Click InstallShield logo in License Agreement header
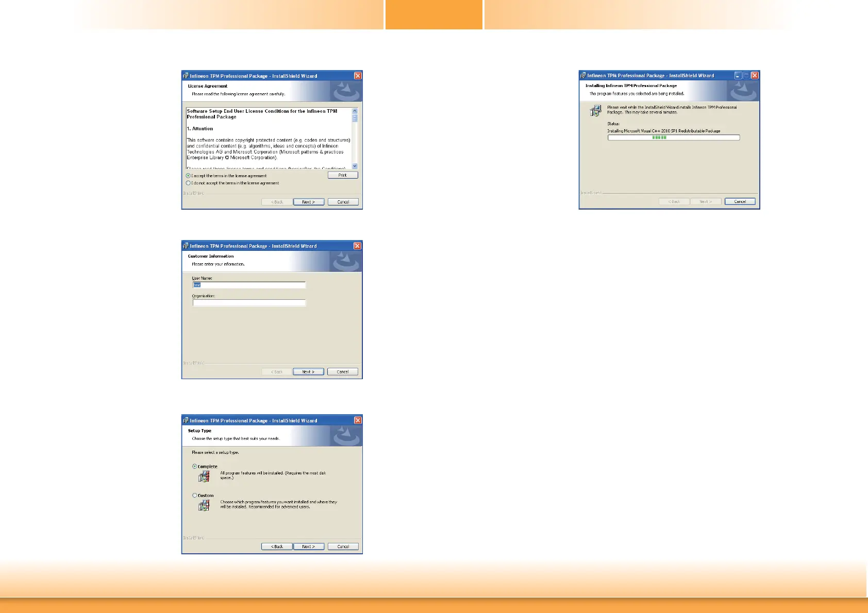Viewport: 868px width, 613px height. coord(346,91)
